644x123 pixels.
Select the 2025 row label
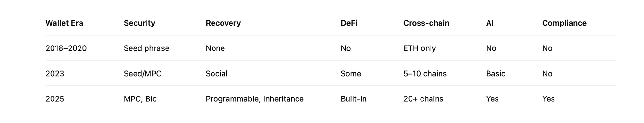pyautogui.click(x=55, y=98)
